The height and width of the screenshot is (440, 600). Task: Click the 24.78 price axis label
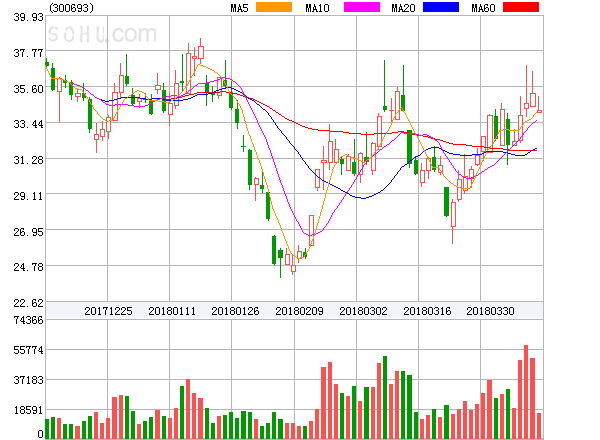(28, 267)
